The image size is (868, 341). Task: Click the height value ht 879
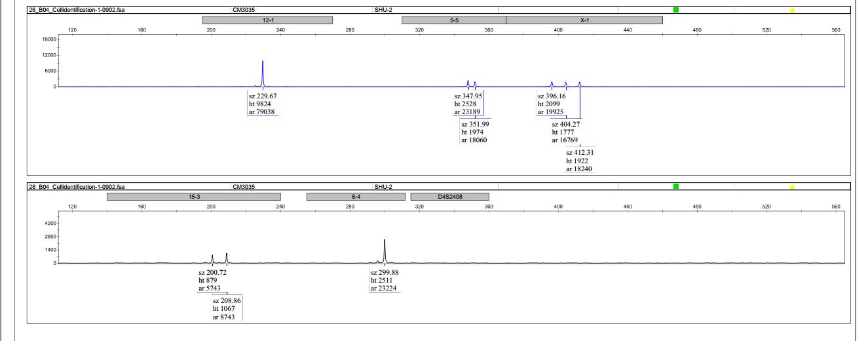208,280
